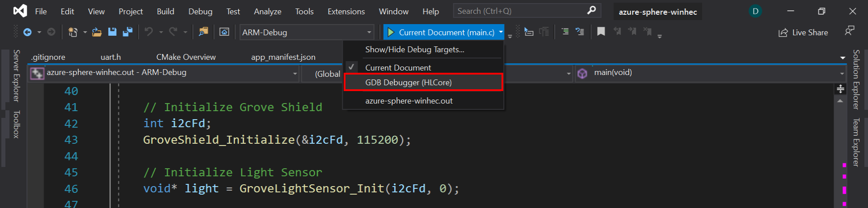
Task: Click the Save All icon
Action: click(128, 32)
